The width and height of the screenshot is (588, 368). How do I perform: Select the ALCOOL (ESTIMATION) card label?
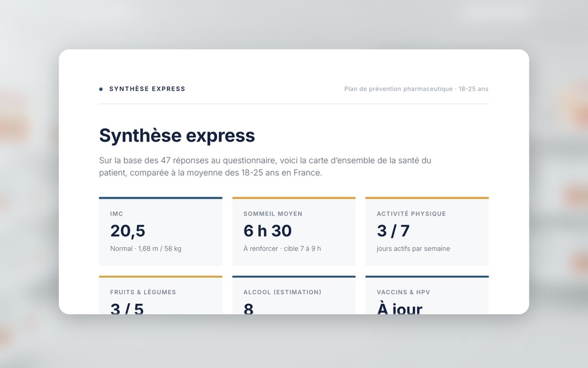pyautogui.click(x=283, y=292)
